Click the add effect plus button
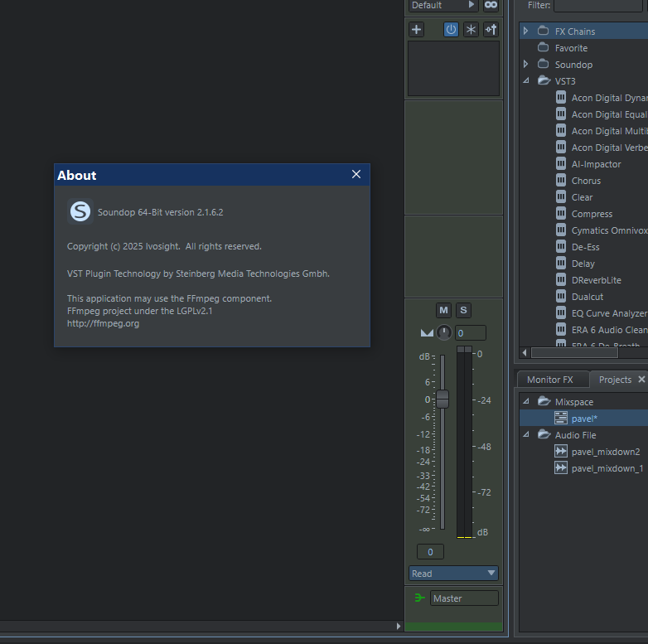Viewport: 648px width, 644px height. 417,29
